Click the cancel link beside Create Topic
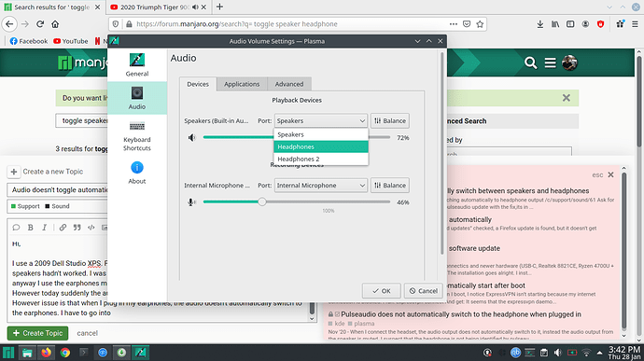644x361 pixels. pos(87,333)
